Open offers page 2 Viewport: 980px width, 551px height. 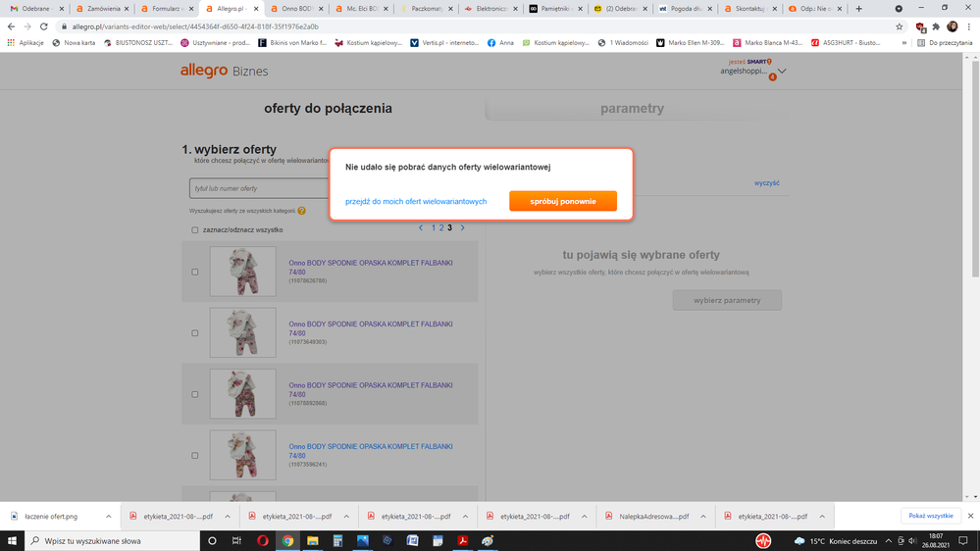point(441,228)
